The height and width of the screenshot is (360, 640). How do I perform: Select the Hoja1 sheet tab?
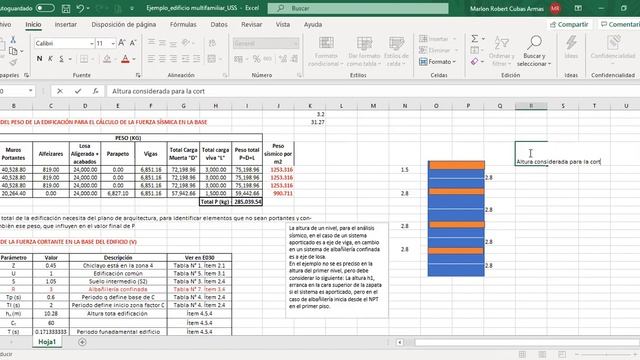click(47, 342)
